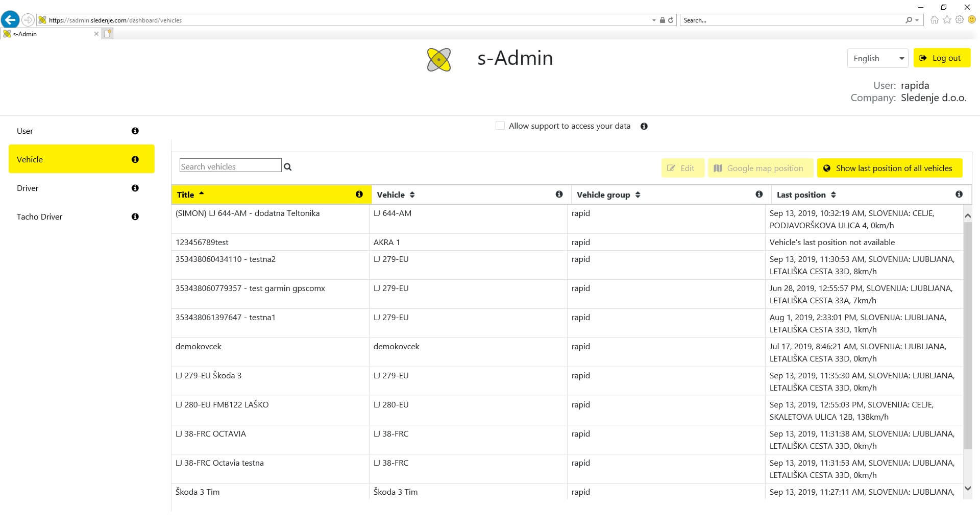Click the Edit button
Viewport: 980px width, 531px height.
pos(682,168)
